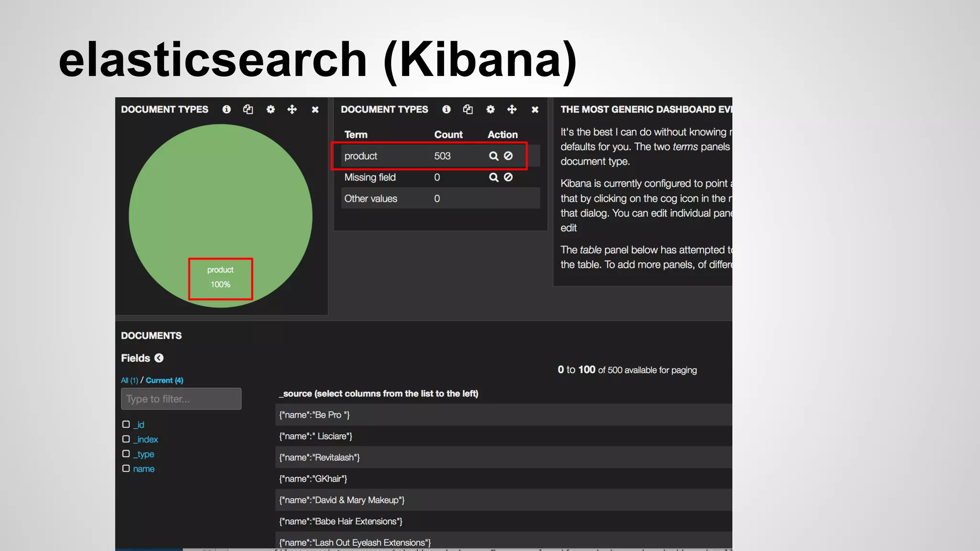
Task: Show All (1) fields
Action: pyautogui.click(x=130, y=380)
